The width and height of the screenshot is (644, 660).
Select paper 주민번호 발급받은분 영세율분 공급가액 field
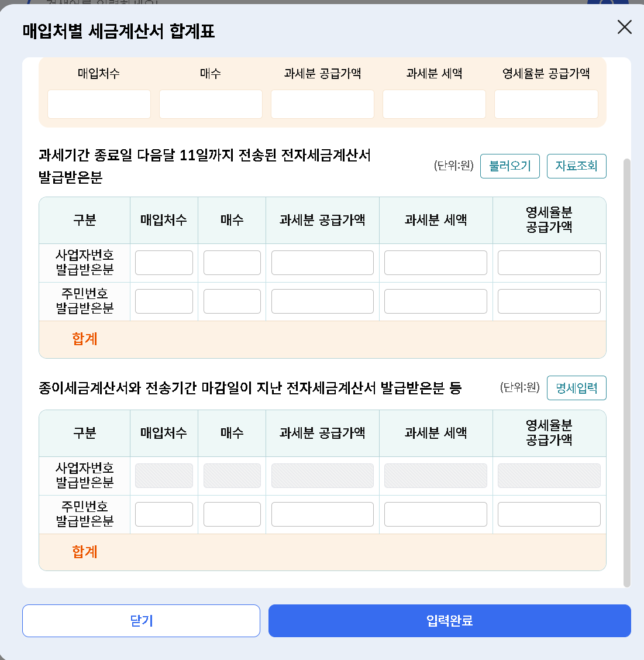549,514
